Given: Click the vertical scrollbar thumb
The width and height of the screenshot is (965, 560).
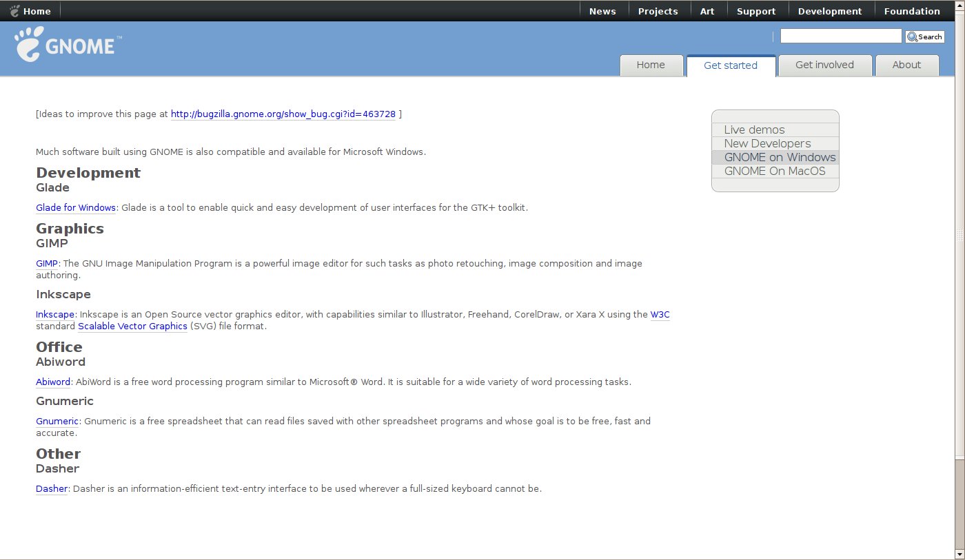Looking at the screenshot, I should tap(959, 234).
